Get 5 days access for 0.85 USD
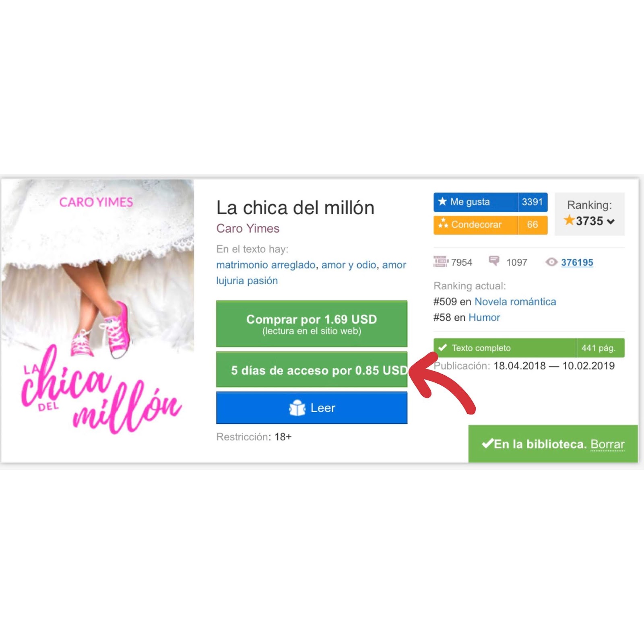 [x=312, y=369]
